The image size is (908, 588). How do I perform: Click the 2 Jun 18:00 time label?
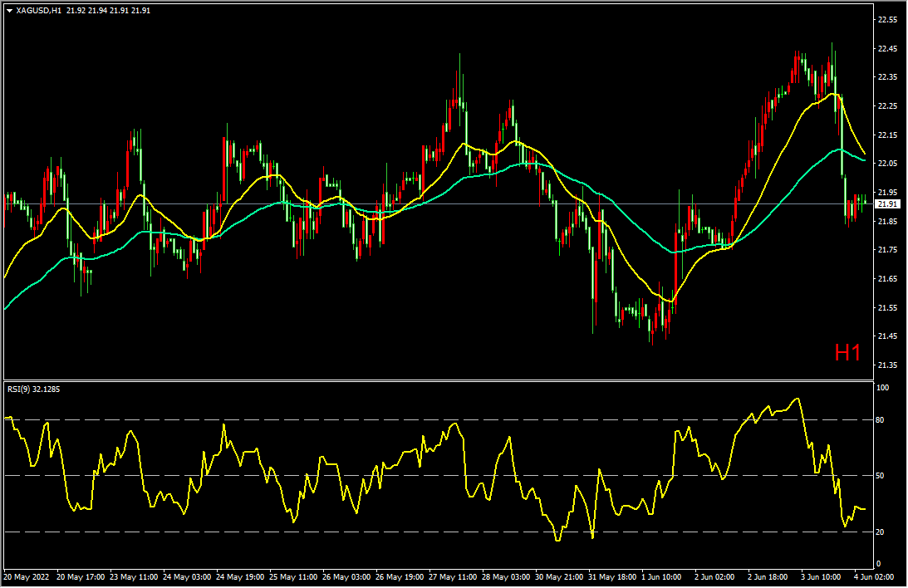[768, 577]
